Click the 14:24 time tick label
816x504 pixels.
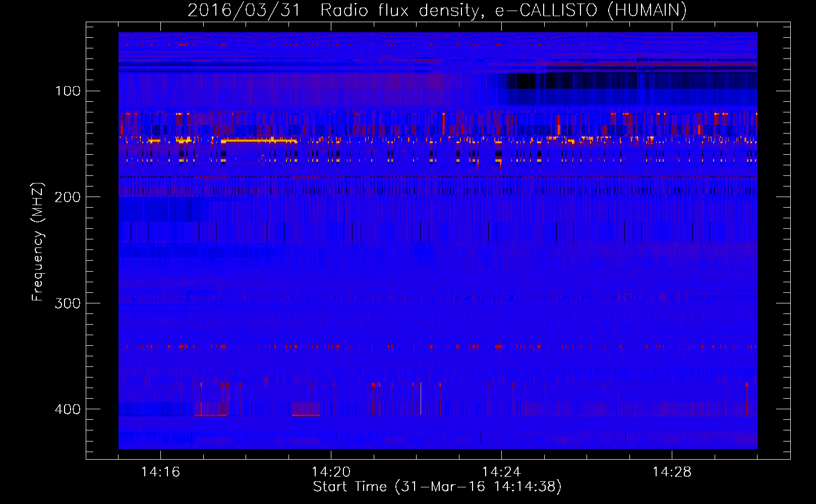pyautogui.click(x=501, y=472)
